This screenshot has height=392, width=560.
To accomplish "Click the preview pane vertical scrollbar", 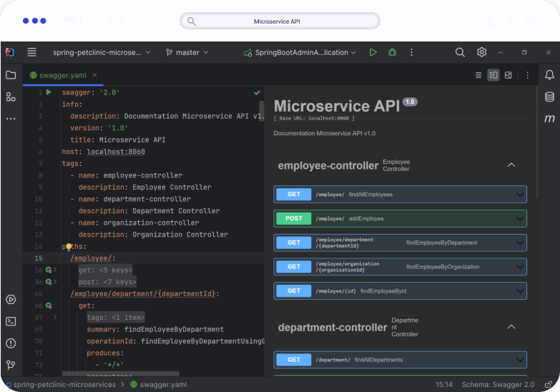I will (536, 143).
